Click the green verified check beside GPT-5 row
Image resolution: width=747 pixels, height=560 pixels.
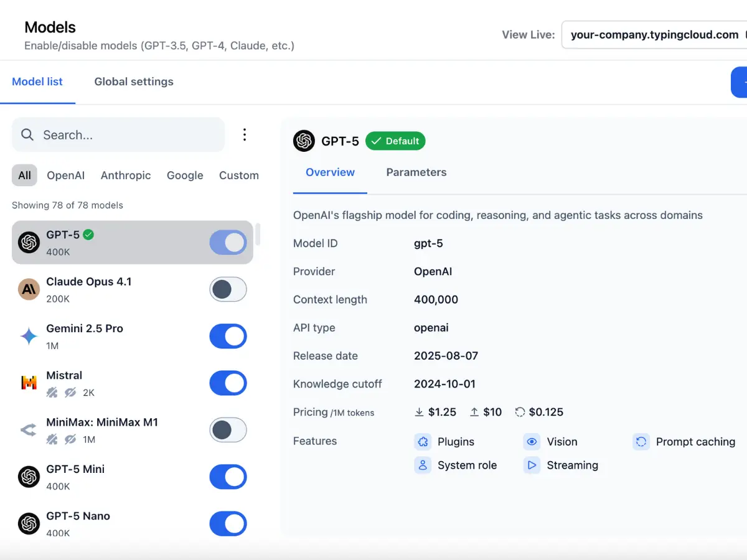point(88,235)
